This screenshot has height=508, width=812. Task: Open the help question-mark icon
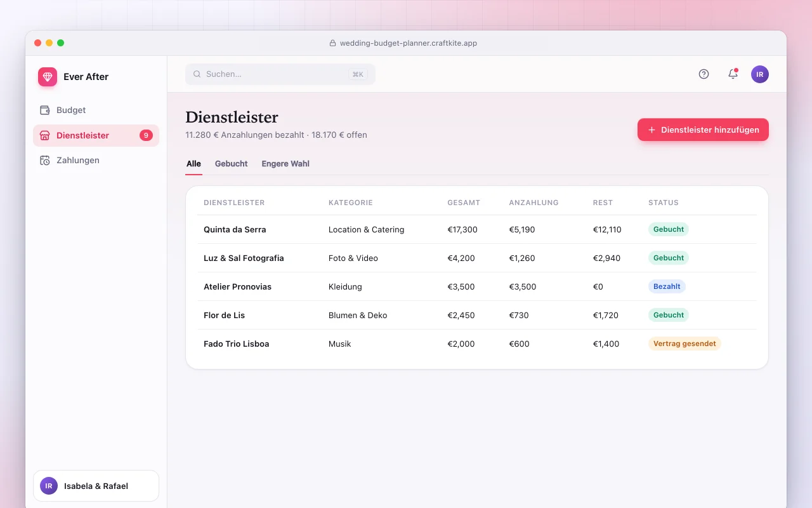click(x=704, y=74)
